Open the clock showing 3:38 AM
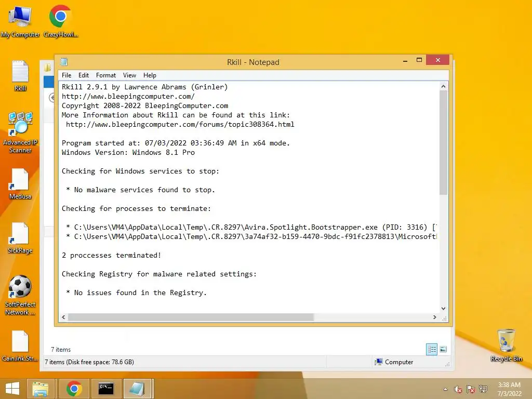The image size is (532, 399). 509,389
